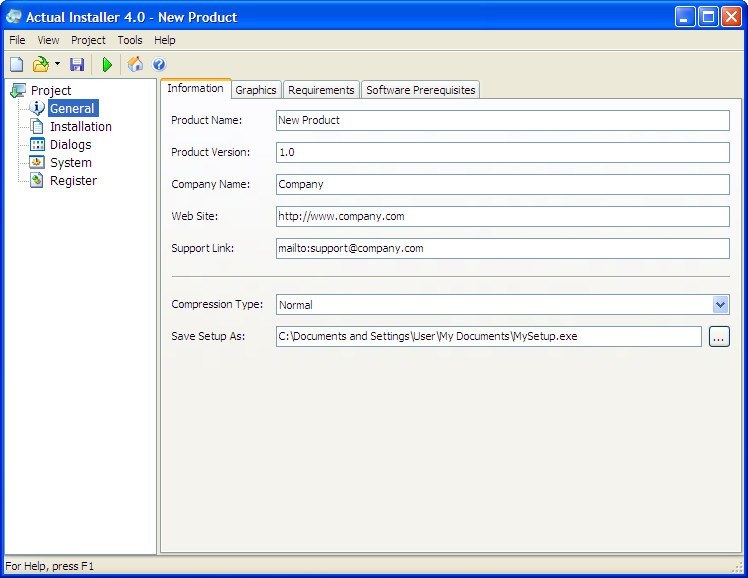Click the "Product Version:" label
The width and height of the screenshot is (748, 578).
[210, 152]
